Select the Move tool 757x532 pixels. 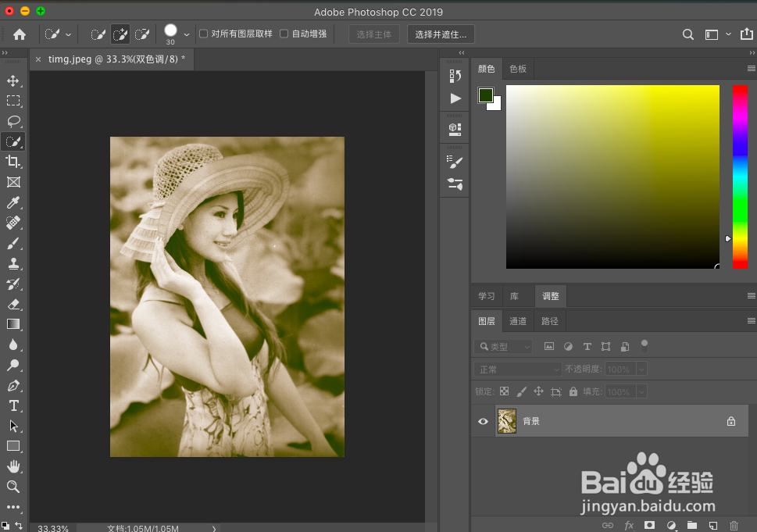coord(13,80)
